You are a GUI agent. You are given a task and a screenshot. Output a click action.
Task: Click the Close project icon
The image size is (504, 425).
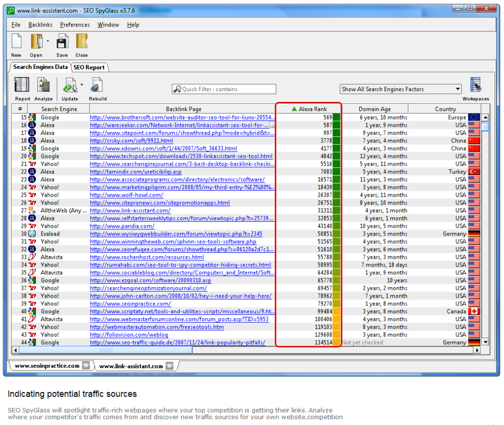[x=82, y=42]
